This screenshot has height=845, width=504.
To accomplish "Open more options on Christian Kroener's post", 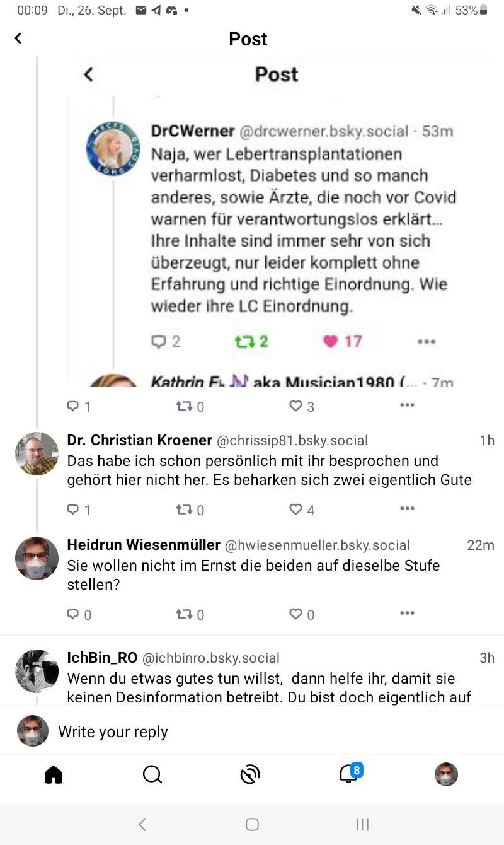I will 407,509.
